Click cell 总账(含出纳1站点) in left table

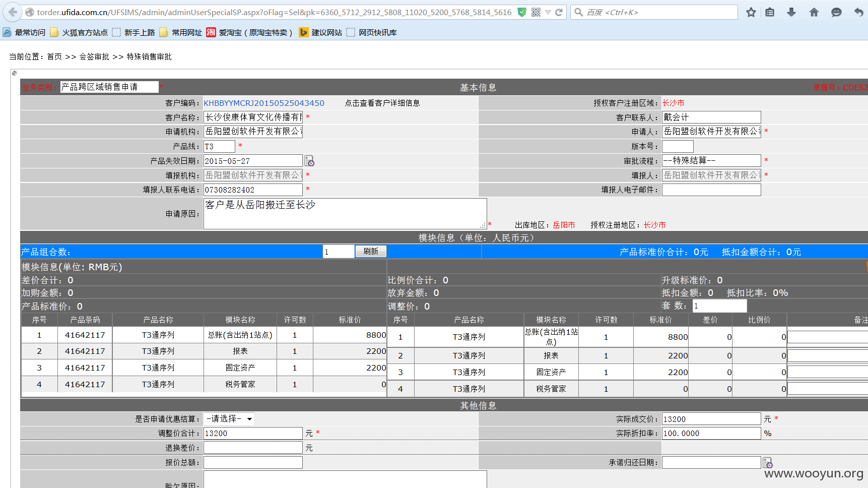(240, 335)
